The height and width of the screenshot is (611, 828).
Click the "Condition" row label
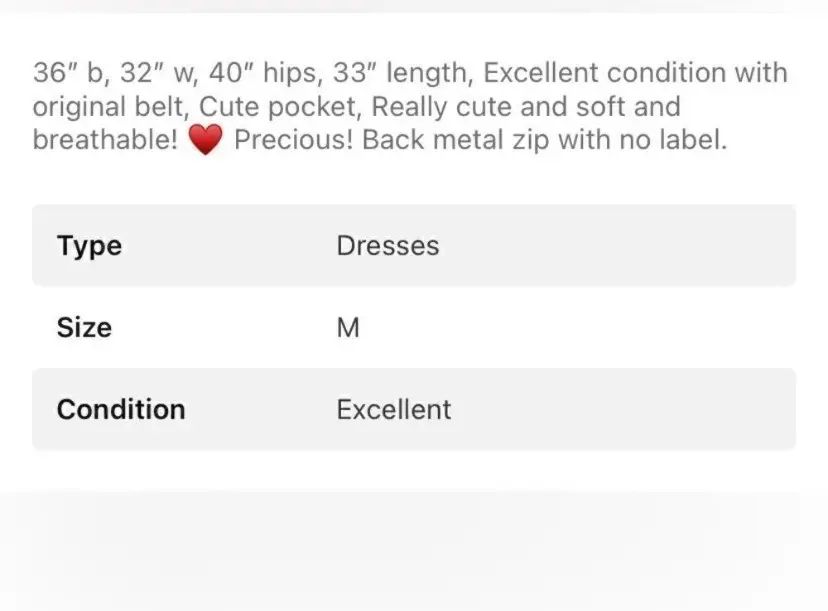click(x=121, y=409)
